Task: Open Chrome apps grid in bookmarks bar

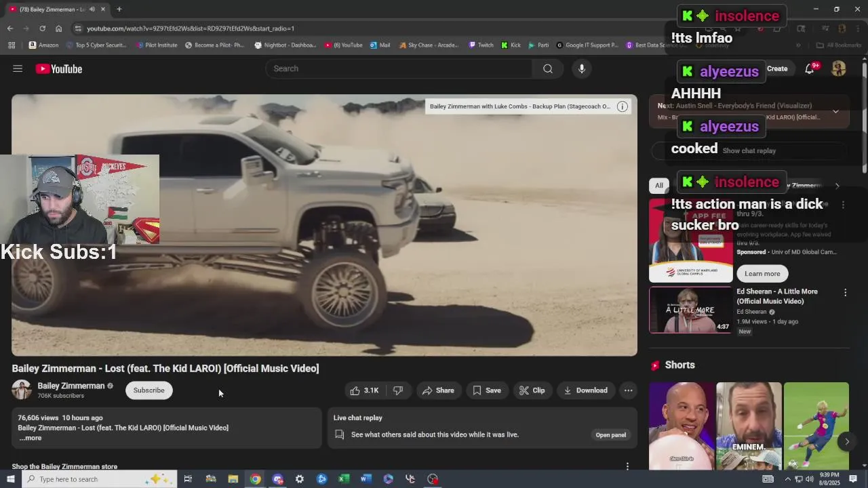Action: (12, 45)
